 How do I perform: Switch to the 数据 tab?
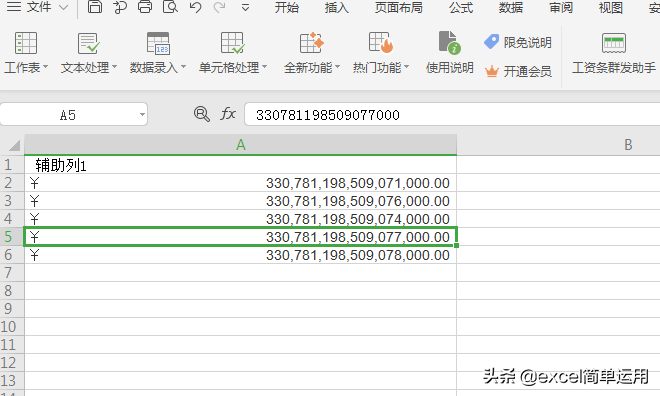point(511,7)
